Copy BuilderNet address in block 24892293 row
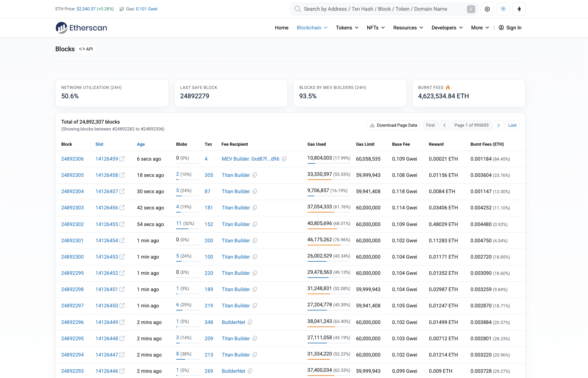Image resolution: width=588 pixels, height=378 pixels. pyautogui.click(x=250, y=371)
